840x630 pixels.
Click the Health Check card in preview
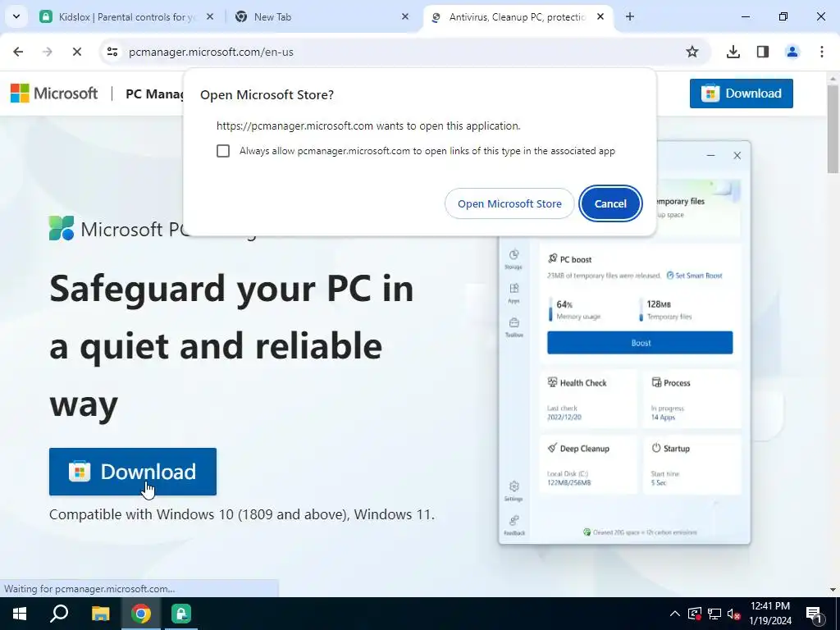588,399
